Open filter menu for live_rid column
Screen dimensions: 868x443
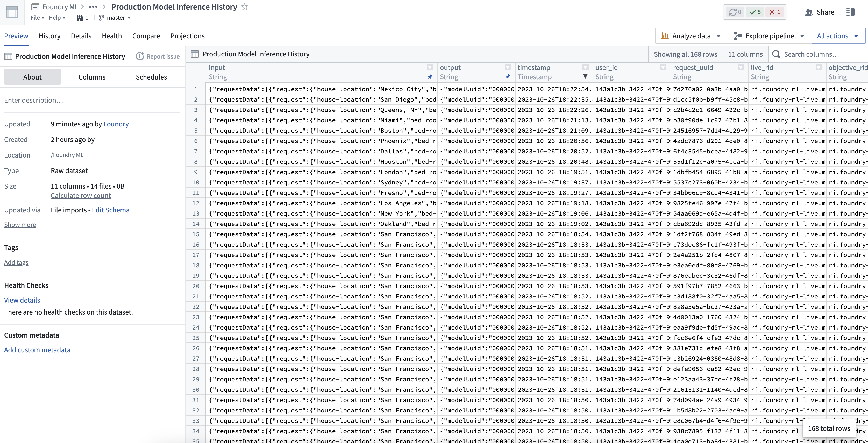click(819, 67)
